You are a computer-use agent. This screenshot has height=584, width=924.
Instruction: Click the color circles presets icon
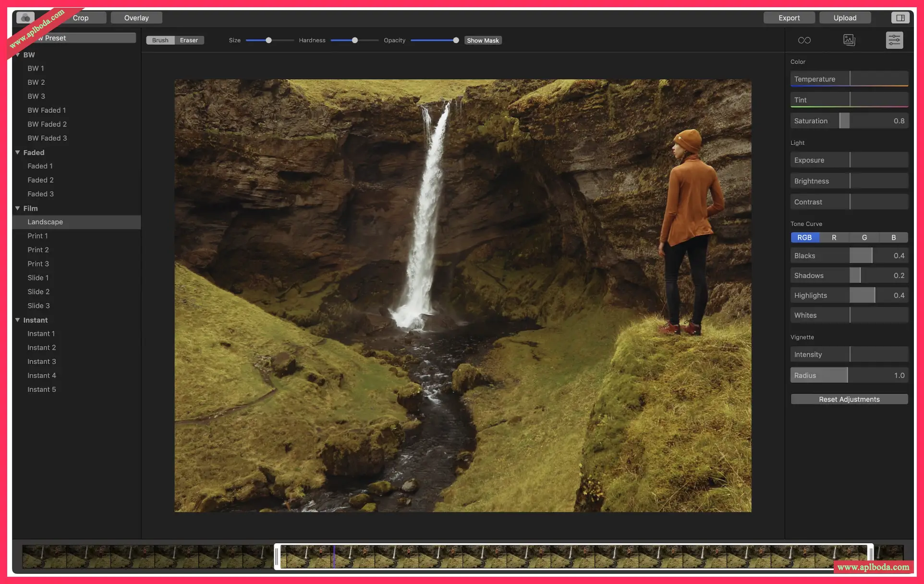(25, 18)
